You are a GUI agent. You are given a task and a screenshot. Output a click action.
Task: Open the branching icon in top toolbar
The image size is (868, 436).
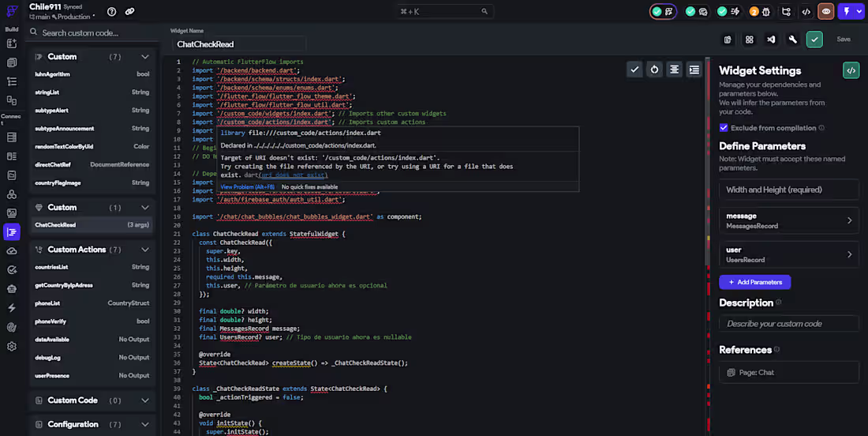[785, 12]
